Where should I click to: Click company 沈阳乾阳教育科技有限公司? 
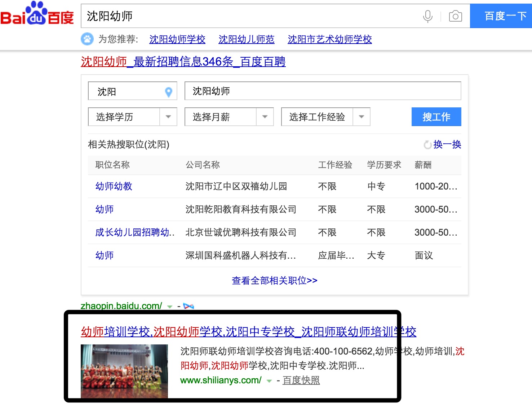pos(241,209)
